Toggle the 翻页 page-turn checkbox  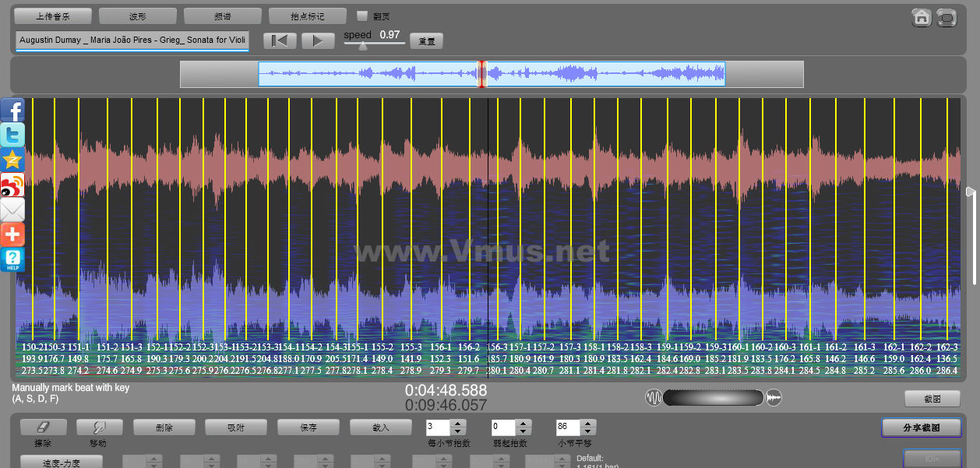tap(361, 16)
